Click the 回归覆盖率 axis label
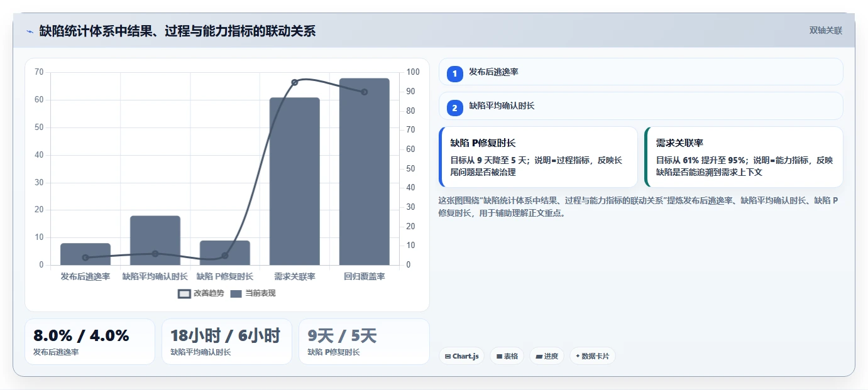868x390 pixels. click(365, 276)
